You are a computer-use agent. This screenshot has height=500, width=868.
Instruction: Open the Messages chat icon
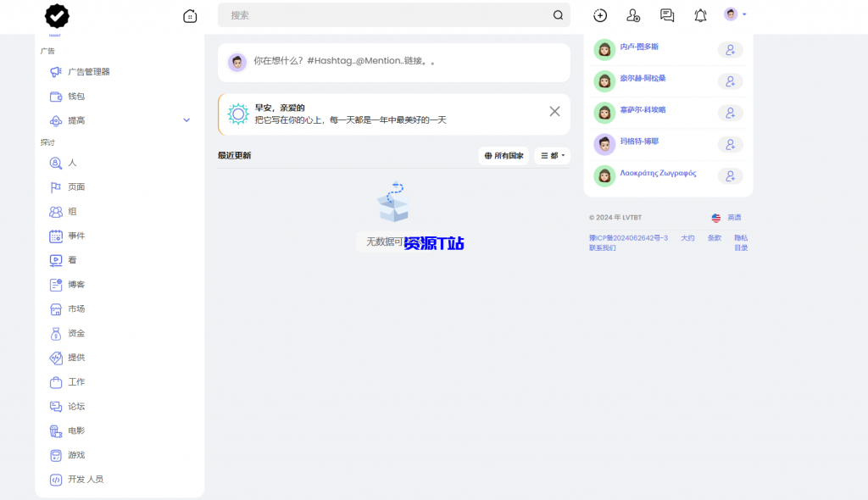tap(667, 15)
